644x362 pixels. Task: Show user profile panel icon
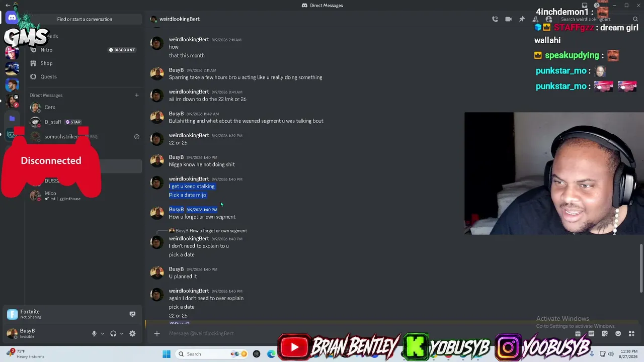point(549,19)
